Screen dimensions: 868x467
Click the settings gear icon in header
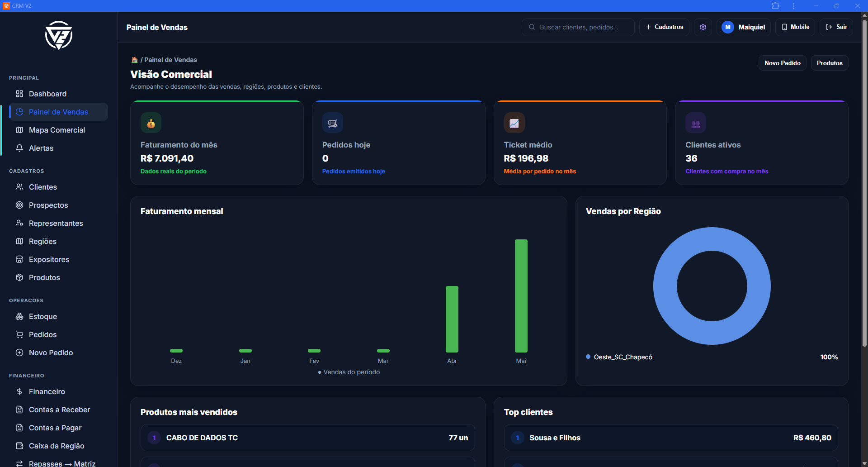[703, 27]
